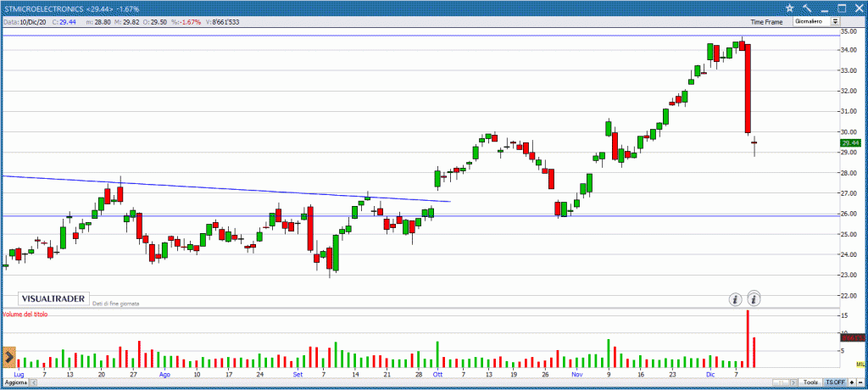Click Dati di fine giornata text
The width and height of the screenshot is (868, 390).
point(115,304)
